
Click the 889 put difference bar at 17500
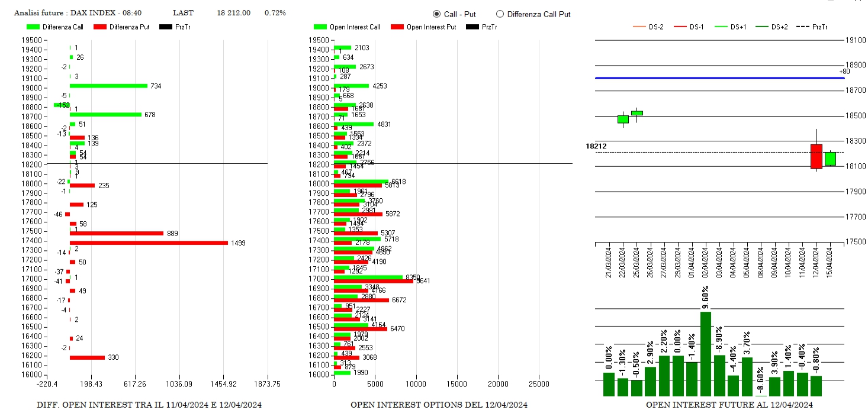pos(117,233)
